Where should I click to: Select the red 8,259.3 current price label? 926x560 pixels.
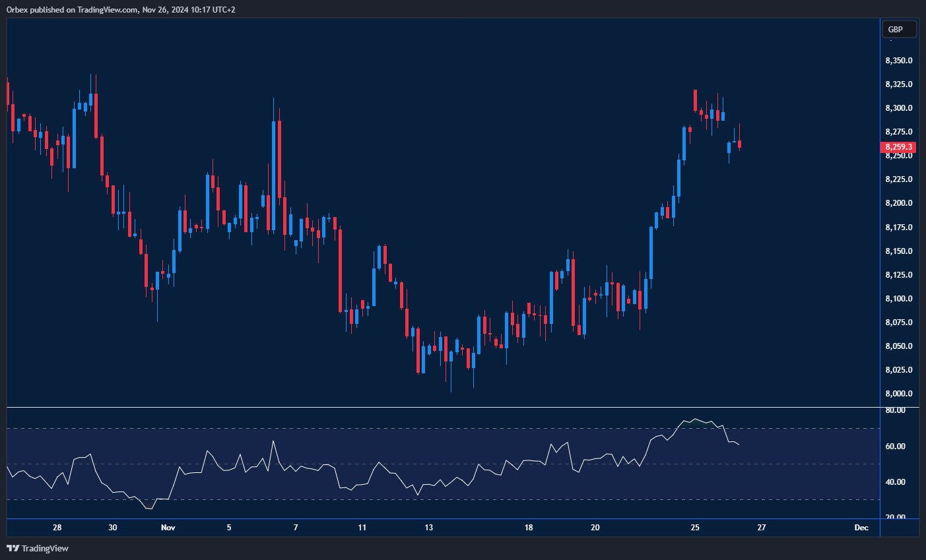click(x=898, y=147)
